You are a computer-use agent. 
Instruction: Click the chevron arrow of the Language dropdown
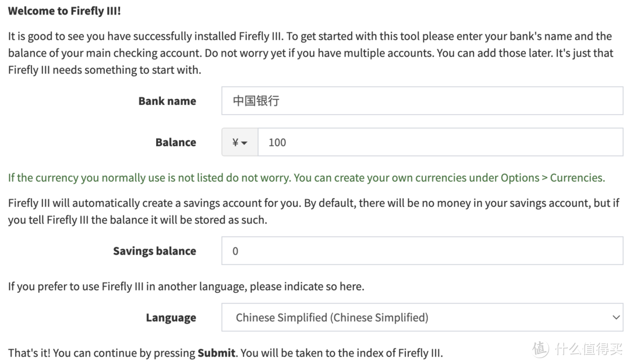pos(616,317)
